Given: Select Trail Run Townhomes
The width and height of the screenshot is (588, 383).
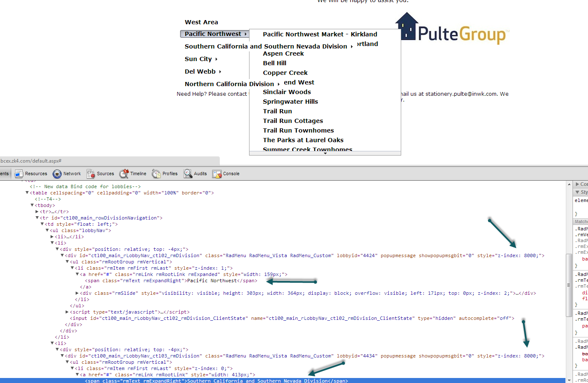Looking at the screenshot, I should tap(298, 130).
